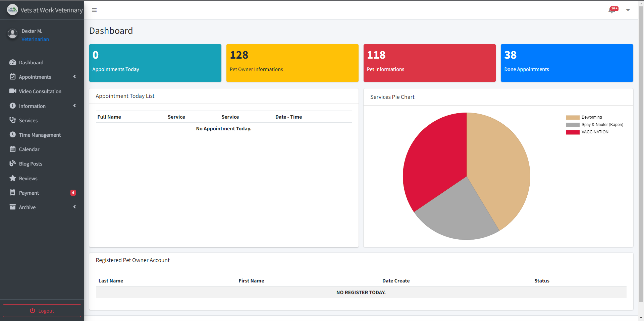Image resolution: width=644 pixels, height=321 pixels.
Task: Open Reviews menu item
Action: pyautogui.click(x=42, y=178)
